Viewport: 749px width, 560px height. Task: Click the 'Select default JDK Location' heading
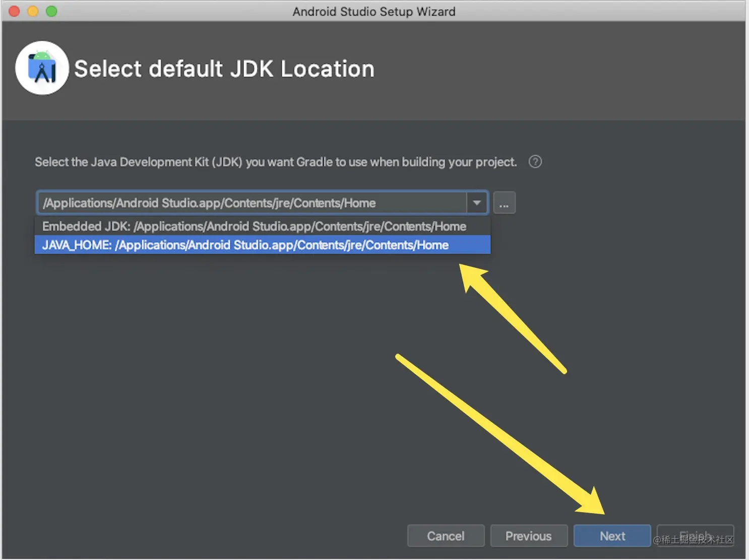pyautogui.click(x=224, y=69)
